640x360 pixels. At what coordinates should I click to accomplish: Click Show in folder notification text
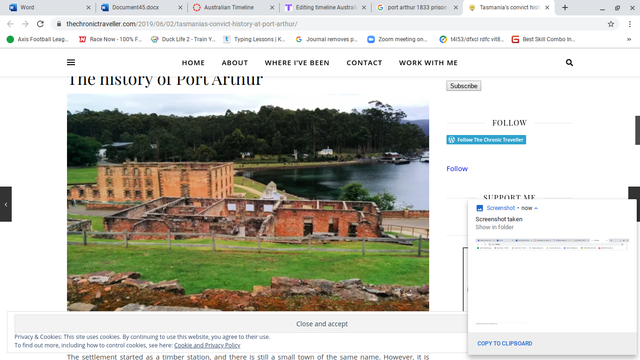coord(495,227)
